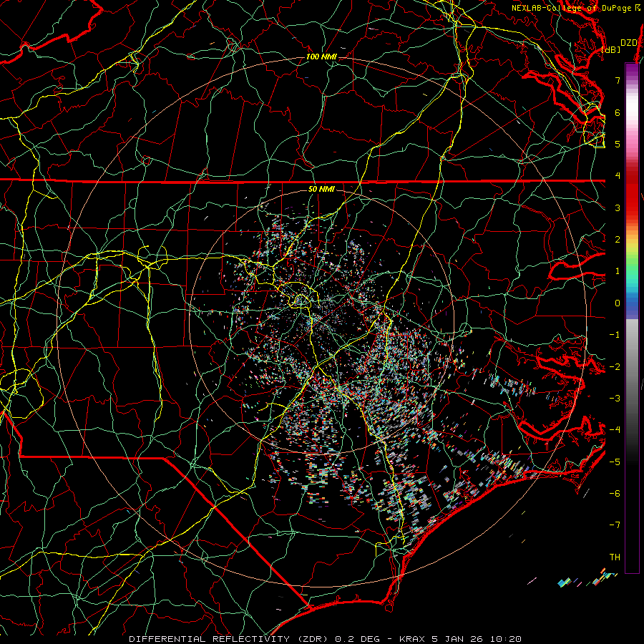This screenshot has height=644, width=644.
Task: Click the "5" value on the scale
Action: point(618,144)
